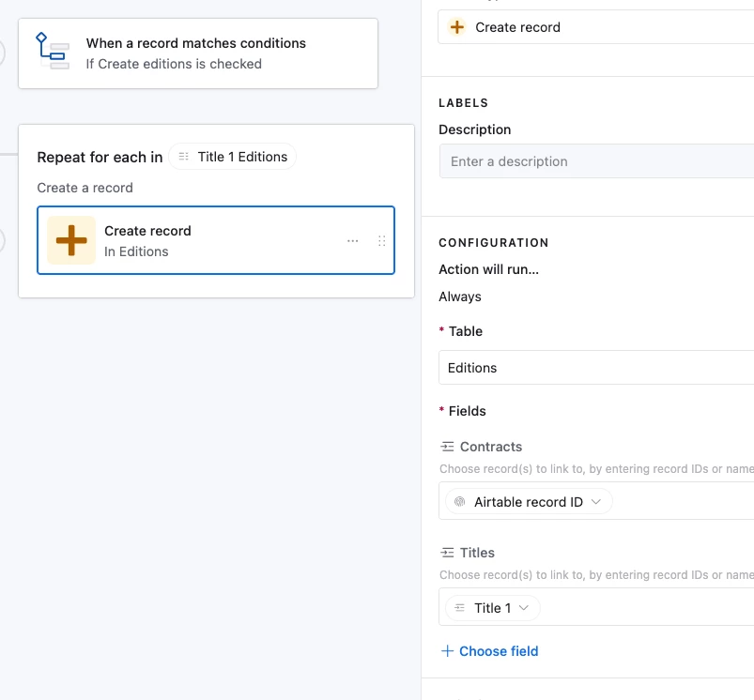Click the list icon in Title 1 Editions pill
The height and width of the screenshot is (700, 754).
[184, 157]
